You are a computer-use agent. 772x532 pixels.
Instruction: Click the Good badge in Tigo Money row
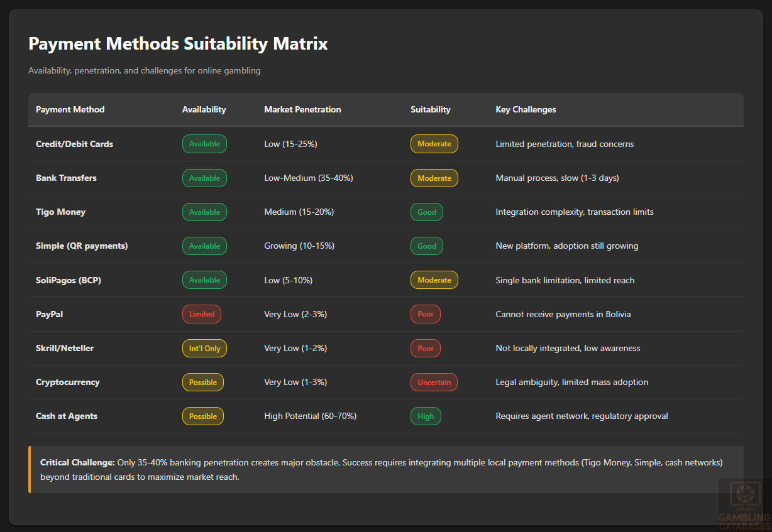coord(427,212)
